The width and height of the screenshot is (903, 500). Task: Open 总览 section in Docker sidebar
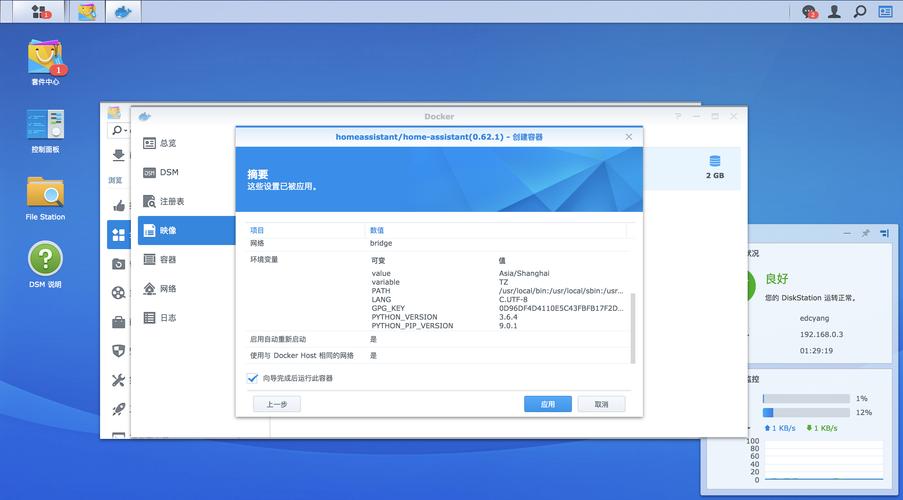coord(187,143)
